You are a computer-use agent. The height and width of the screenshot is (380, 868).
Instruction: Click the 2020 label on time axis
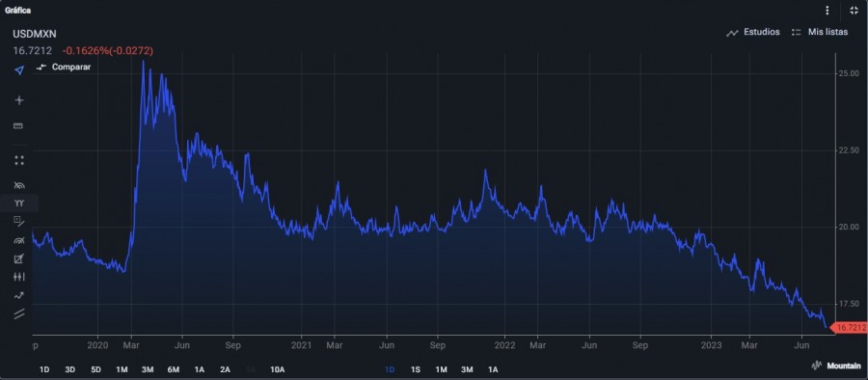[98, 344]
